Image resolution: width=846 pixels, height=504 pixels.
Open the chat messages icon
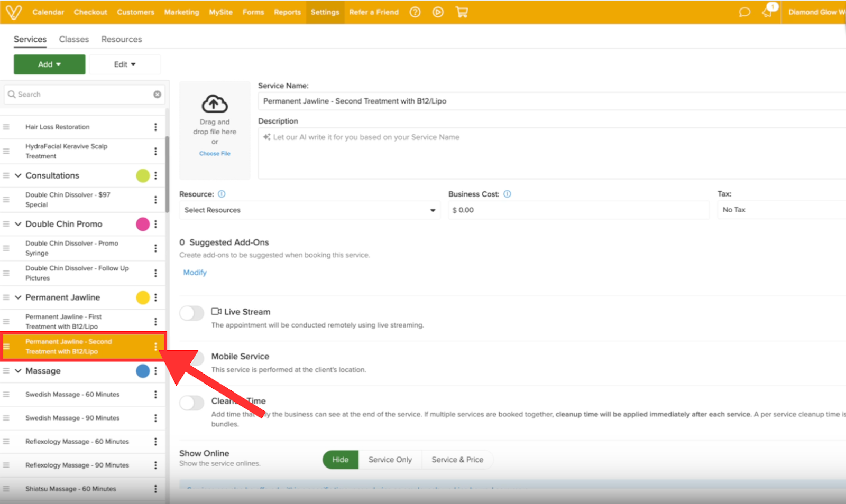pyautogui.click(x=744, y=12)
